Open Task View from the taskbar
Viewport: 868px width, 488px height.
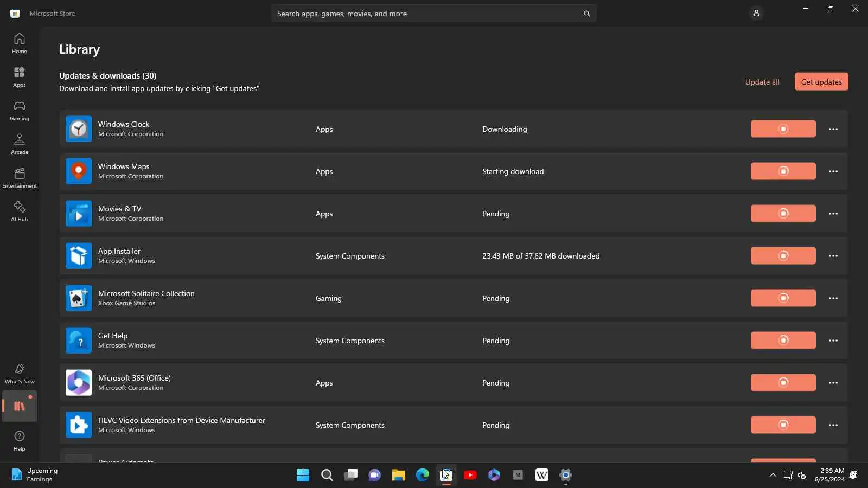coord(351,475)
